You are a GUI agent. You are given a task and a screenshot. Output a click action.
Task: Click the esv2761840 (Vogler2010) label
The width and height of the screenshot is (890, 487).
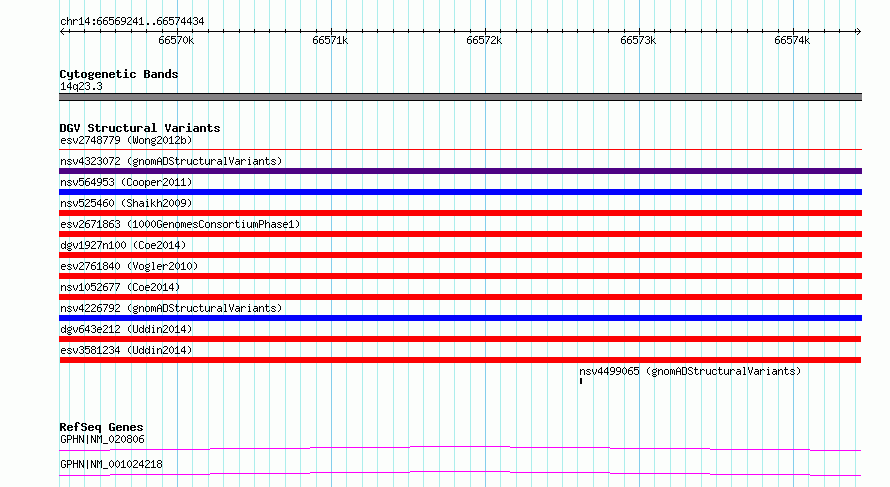(129, 266)
